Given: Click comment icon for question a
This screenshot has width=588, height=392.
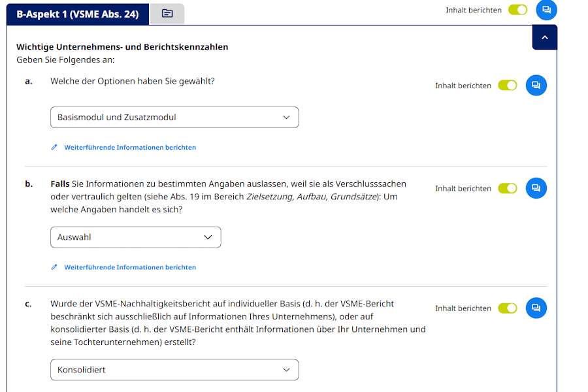Looking at the screenshot, I should (x=536, y=86).
